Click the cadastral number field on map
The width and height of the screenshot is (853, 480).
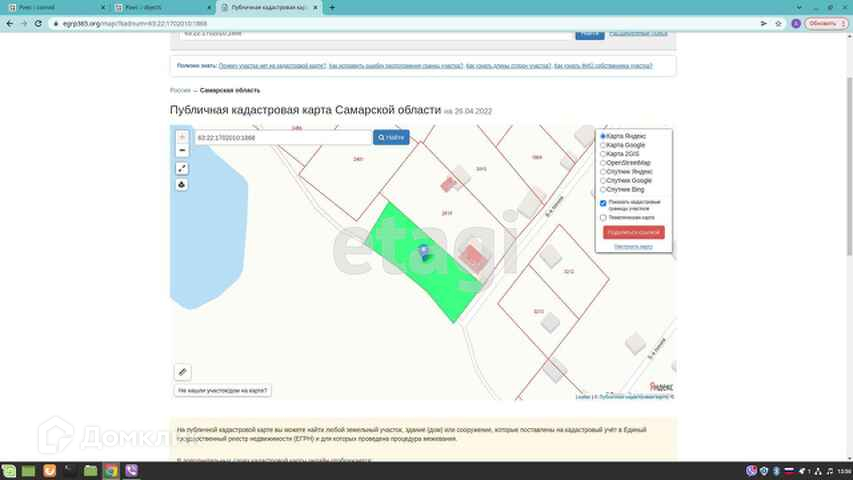click(x=283, y=138)
